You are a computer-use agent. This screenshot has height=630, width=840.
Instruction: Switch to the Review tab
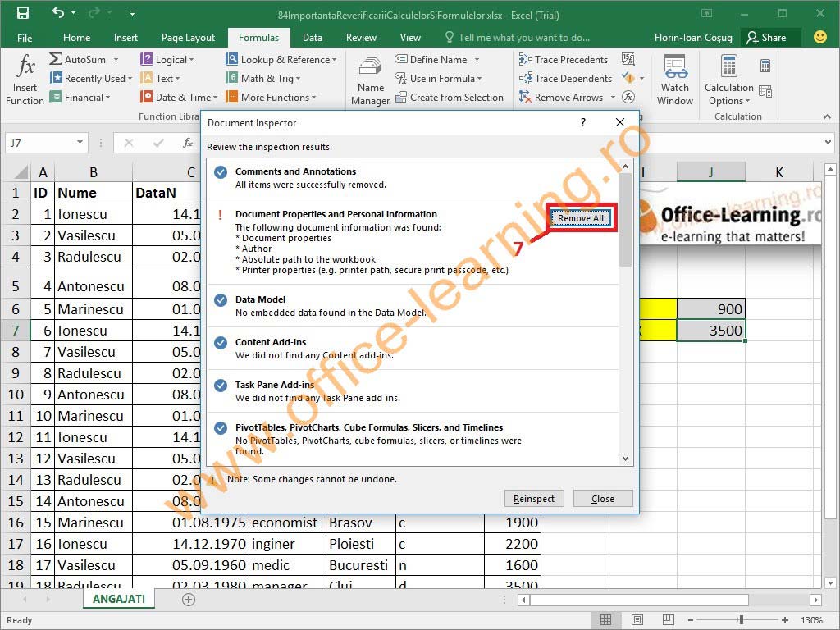[361, 38]
